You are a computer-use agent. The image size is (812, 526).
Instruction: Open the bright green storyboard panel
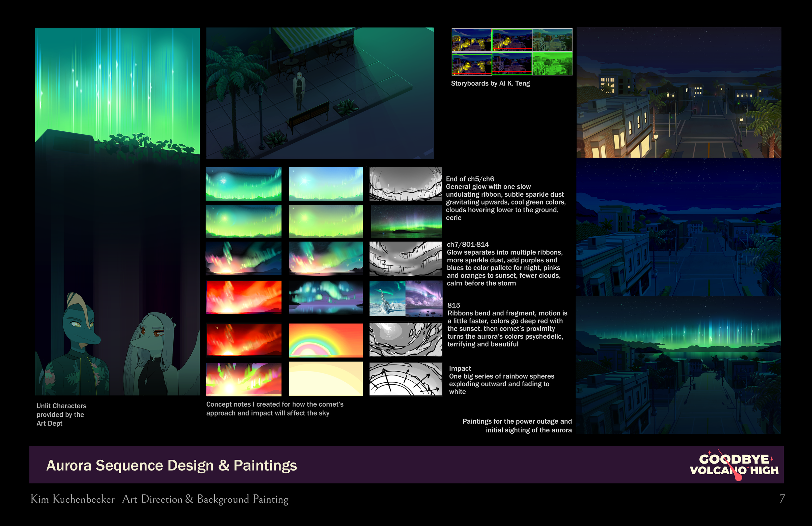coord(552,63)
